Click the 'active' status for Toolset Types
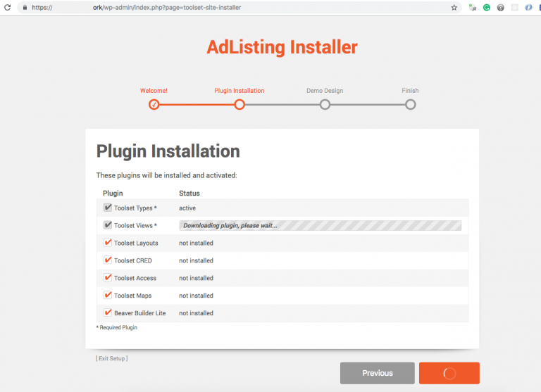 187,208
